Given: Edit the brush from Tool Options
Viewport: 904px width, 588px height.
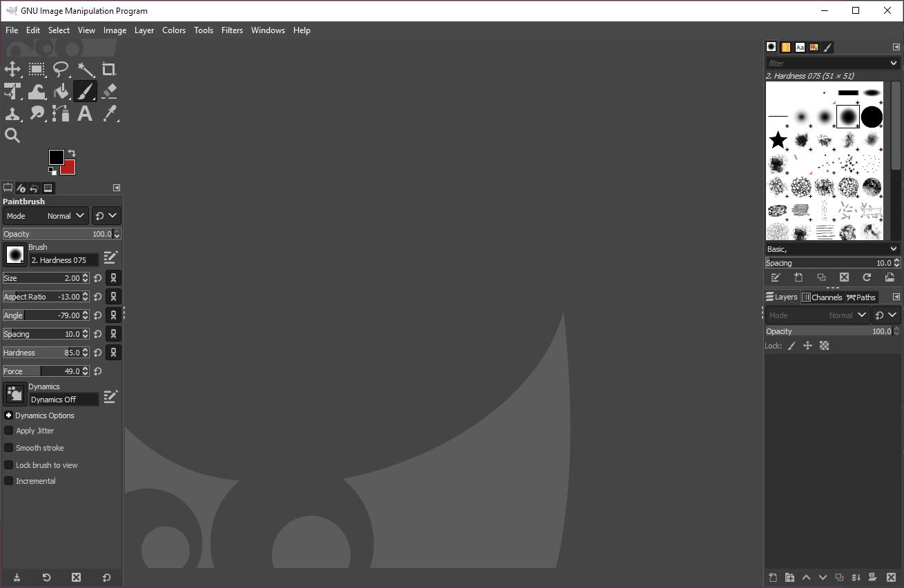Looking at the screenshot, I should [110, 258].
